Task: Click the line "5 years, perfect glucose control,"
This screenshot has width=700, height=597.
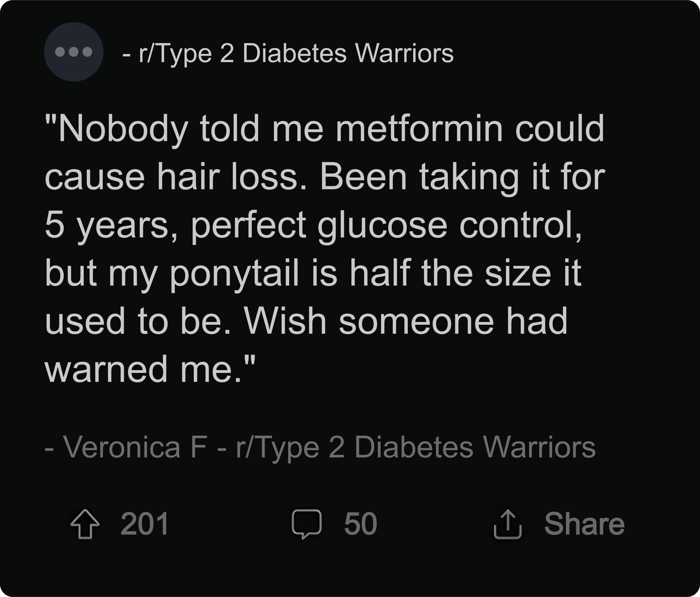Action: (x=313, y=225)
